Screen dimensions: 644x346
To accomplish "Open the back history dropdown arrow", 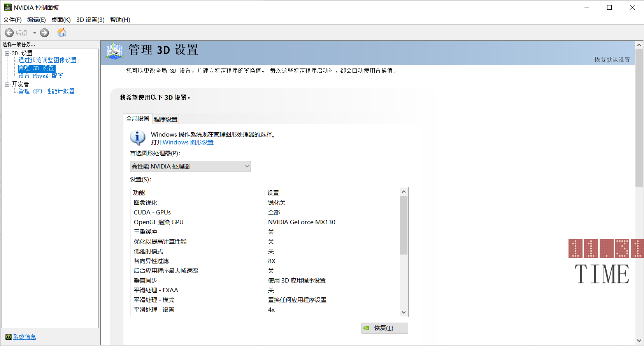I will pos(35,33).
